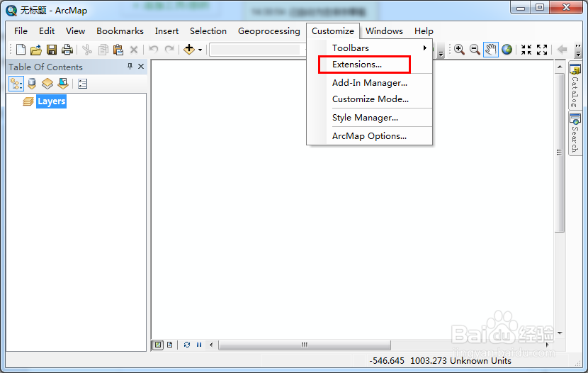This screenshot has width=588, height=373.
Task: Open the Help menu
Action: (x=424, y=31)
